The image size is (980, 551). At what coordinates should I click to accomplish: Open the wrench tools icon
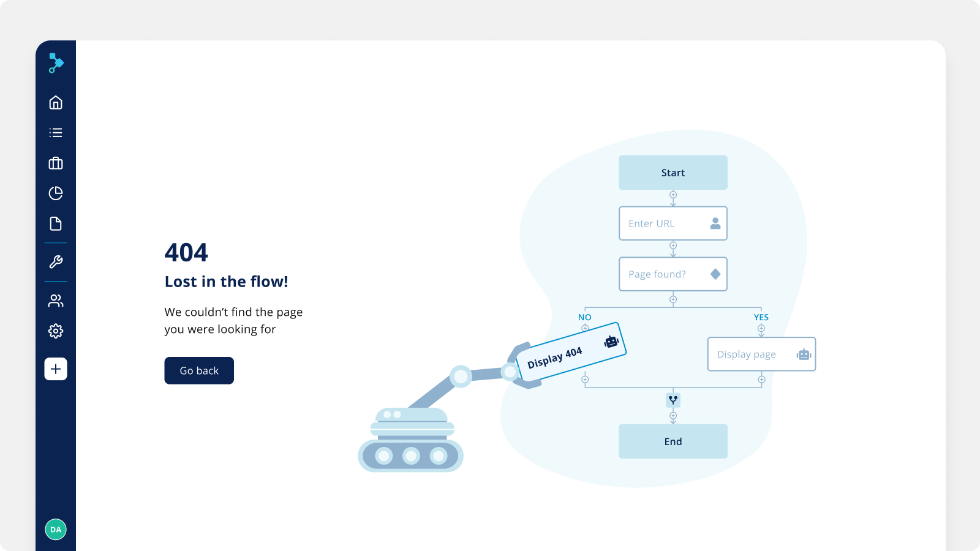pos(56,262)
